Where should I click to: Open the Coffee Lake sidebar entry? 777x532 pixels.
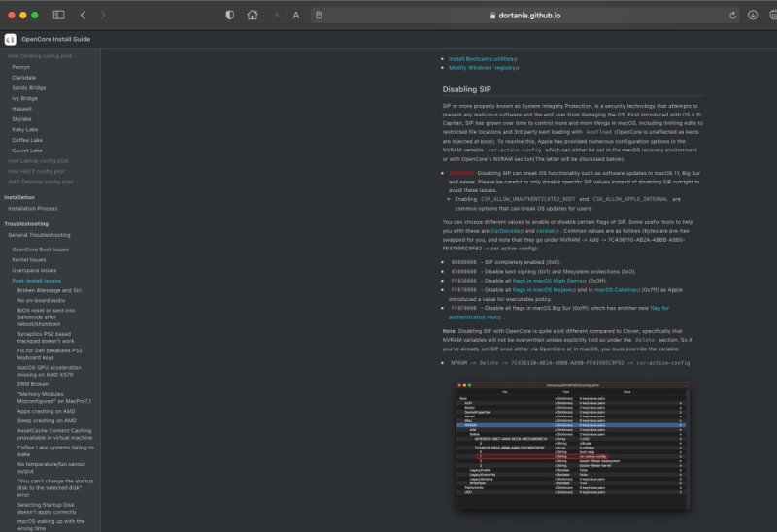point(27,140)
